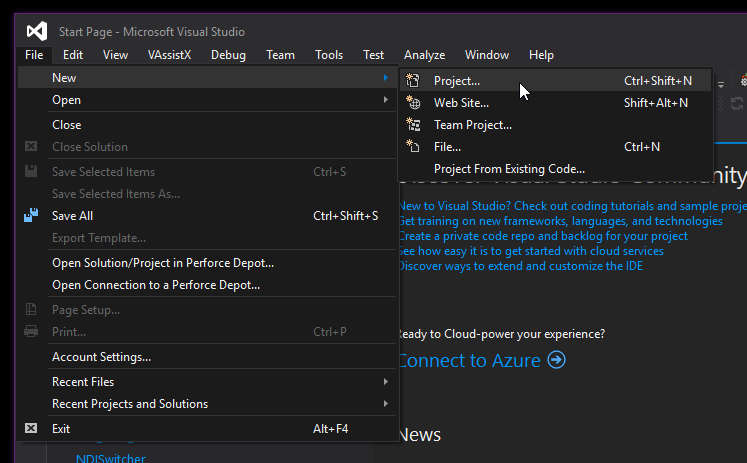Click the new File icon
This screenshot has height=463, width=747.
click(413, 147)
